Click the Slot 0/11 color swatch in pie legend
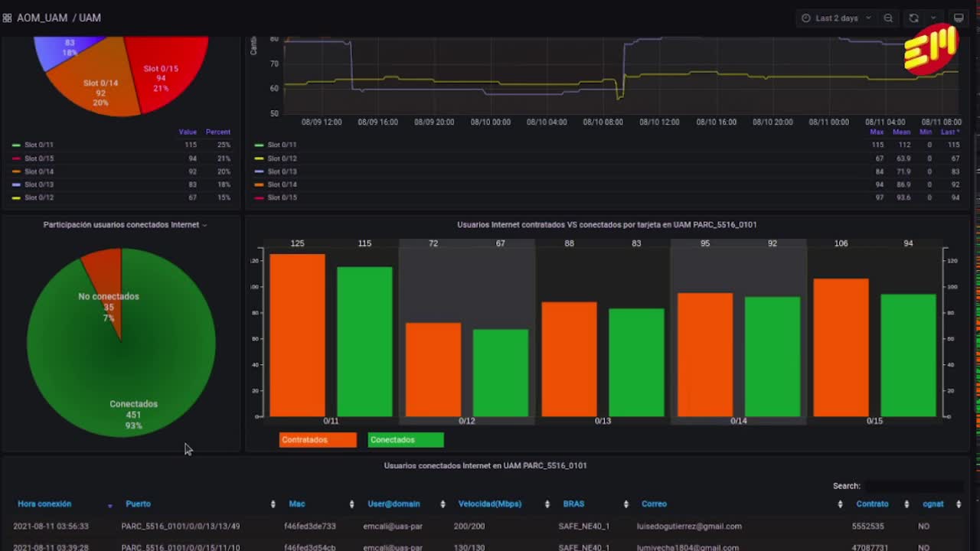The width and height of the screenshot is (980, 551). click(x=16, y=145)
